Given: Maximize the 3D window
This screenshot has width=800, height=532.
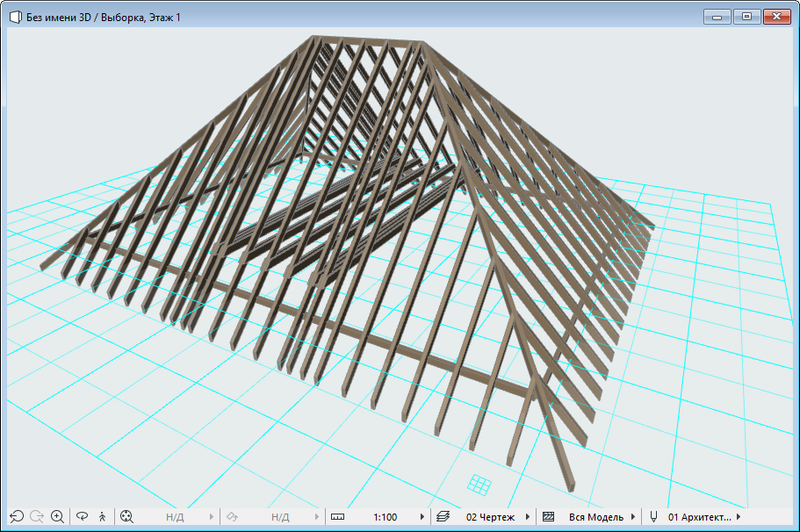Looking at the screenshot, I should [x=746, y=16].
